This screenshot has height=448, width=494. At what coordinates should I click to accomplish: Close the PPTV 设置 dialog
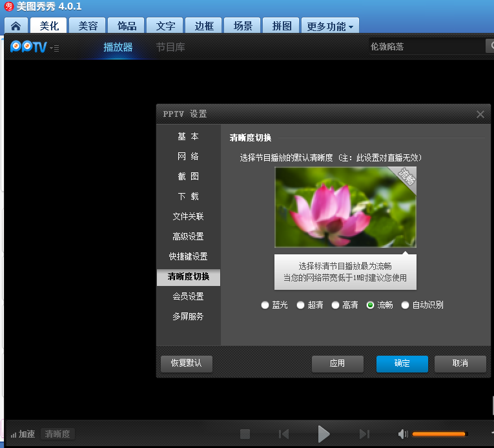click(x=480, y=114)
